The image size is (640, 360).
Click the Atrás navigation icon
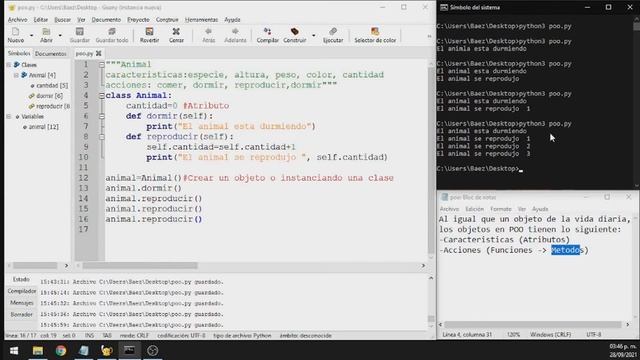209,35
